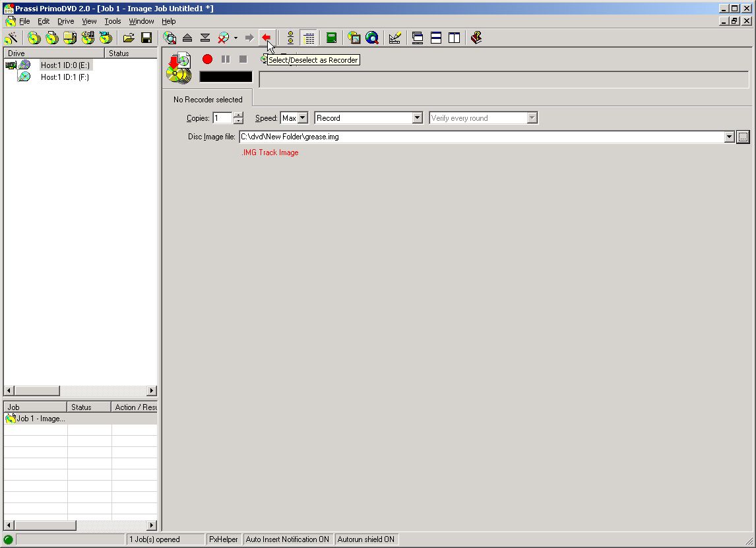Image resolution: width=756 pixels, height=548 pixels.
Task: Open the Verify every round dropdown
Action: pos(532,118)
